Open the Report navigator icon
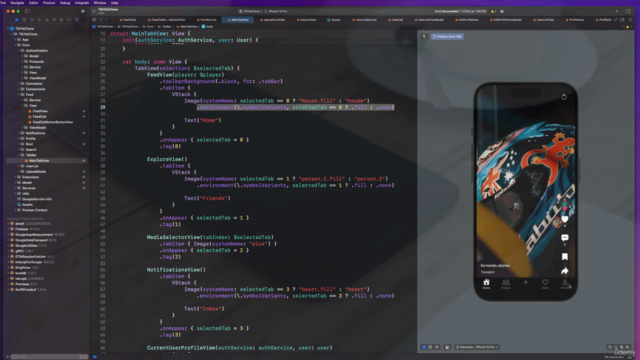This screenshot has height=360, width=640. point(76,20)
